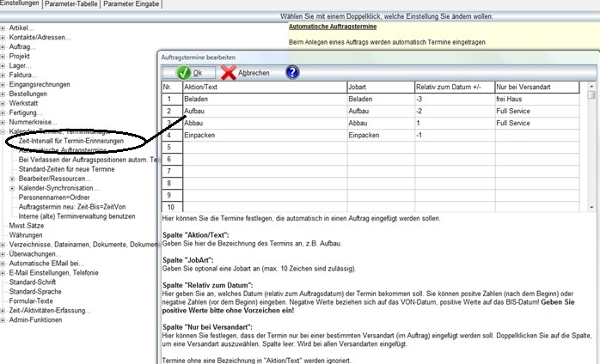This screenshot has width=600, height=364.
Task: Expand the Kontakte/Adressen tree node
Action: [3, 38]
